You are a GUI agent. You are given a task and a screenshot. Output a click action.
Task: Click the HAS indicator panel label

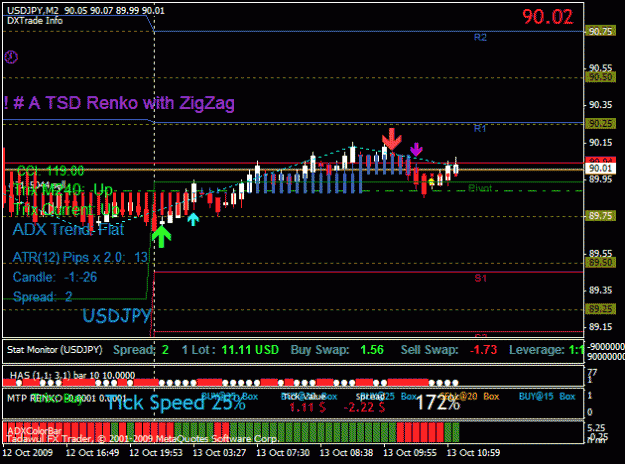73,375
